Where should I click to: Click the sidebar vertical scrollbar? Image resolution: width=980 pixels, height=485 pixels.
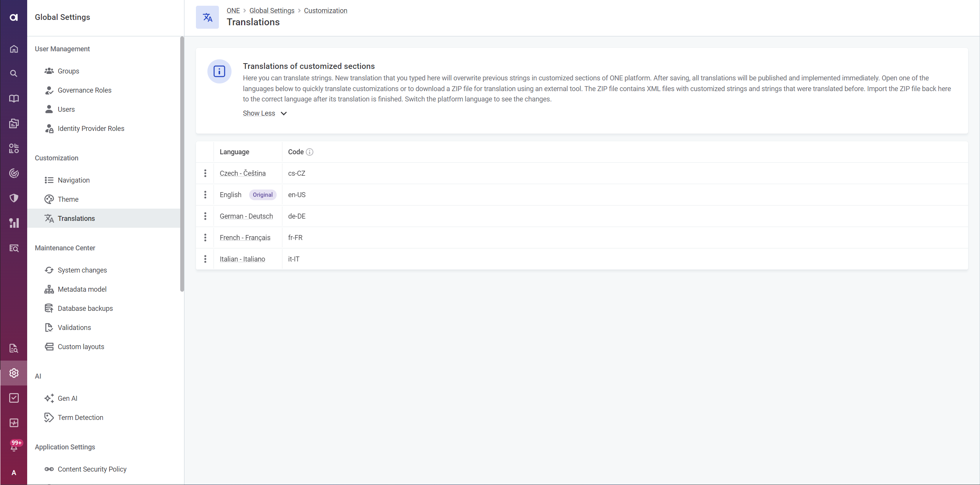tap(182, 164)
